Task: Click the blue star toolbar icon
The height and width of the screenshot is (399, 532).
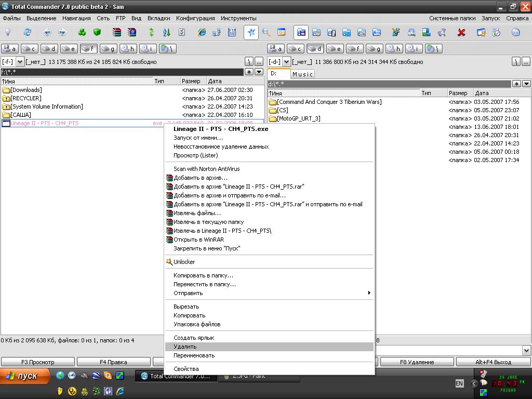Action: pos(251,33)
